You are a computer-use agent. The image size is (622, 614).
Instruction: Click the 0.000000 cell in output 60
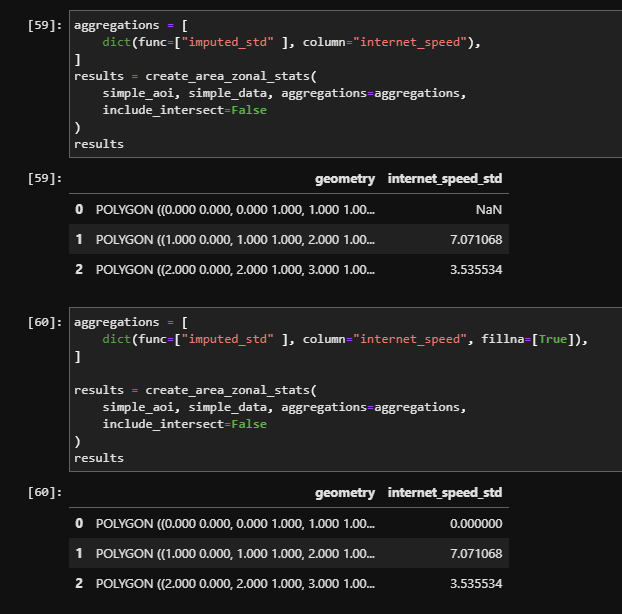tap(476, 524)
